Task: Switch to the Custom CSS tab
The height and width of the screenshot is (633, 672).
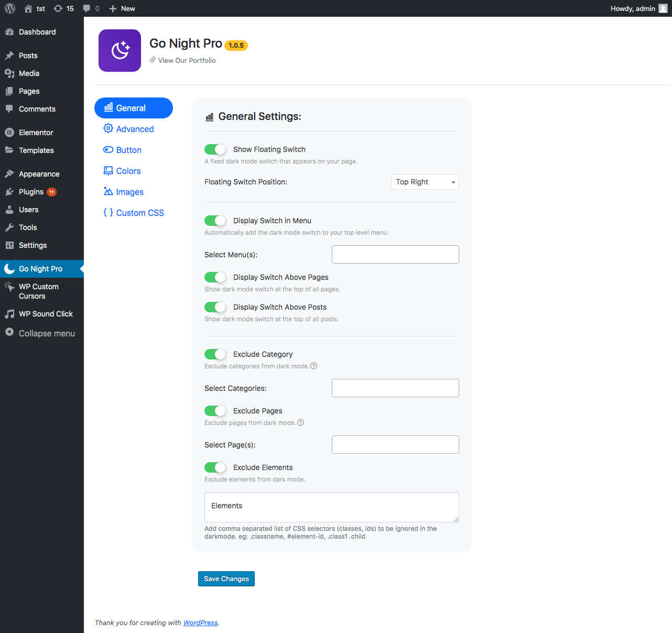Action: pos(134,213)
